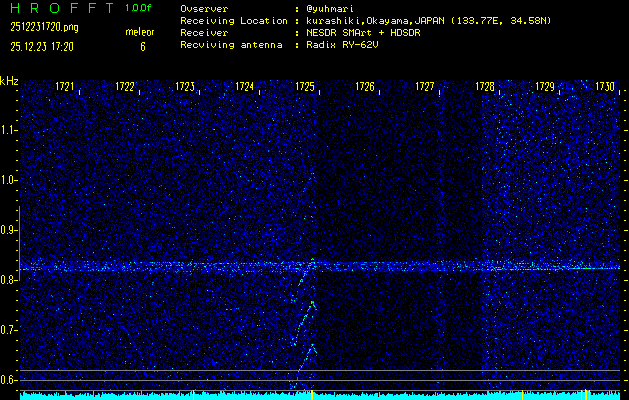Click the 1722 time axis label
The image size is (629, 400).
point(125,87)
